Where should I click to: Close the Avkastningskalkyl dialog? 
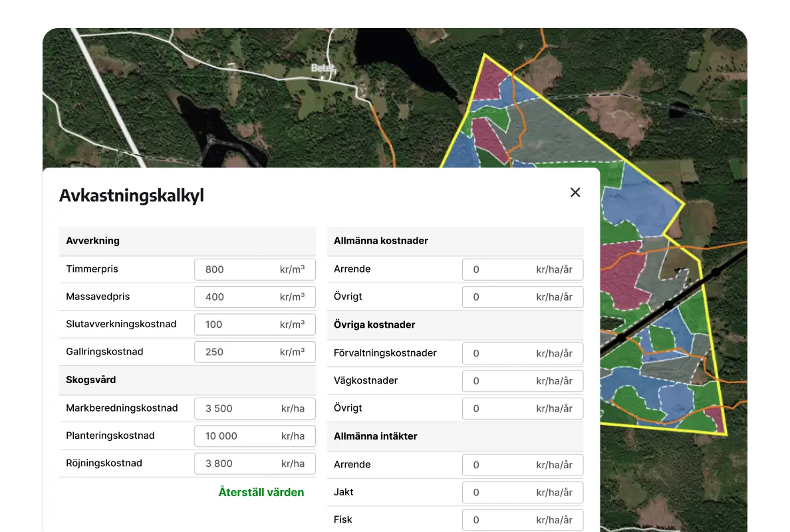click(x=575, y=192)
